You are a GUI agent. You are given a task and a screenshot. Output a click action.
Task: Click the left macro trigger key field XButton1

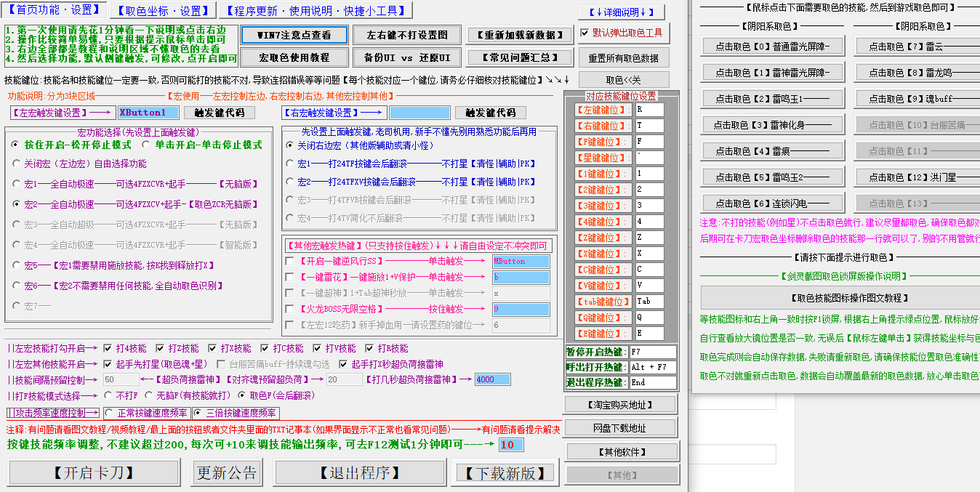(148, 113)
